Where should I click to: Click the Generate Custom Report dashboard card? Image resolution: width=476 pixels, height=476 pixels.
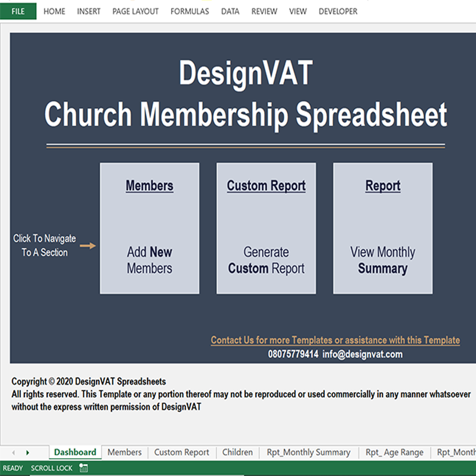point(266,228)
